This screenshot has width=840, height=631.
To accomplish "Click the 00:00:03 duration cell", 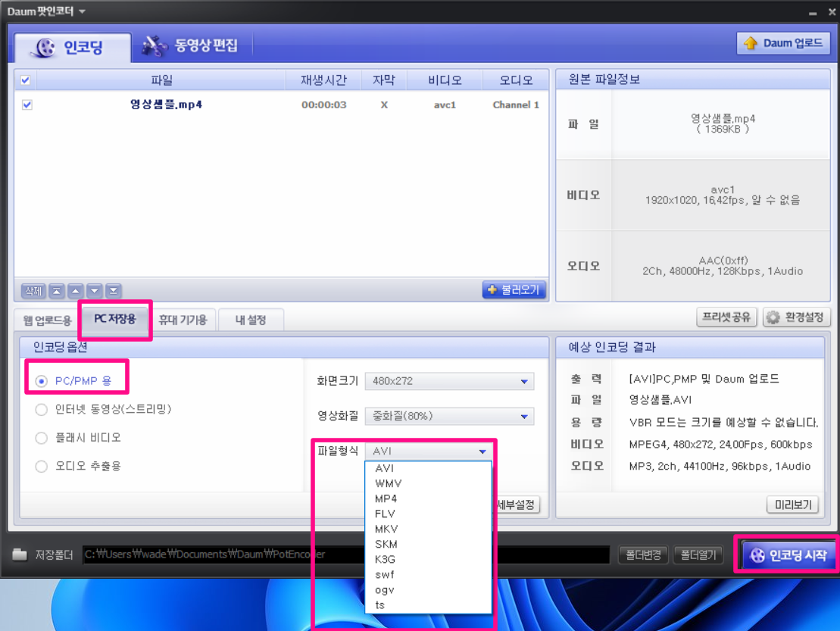I will point(323,105).
